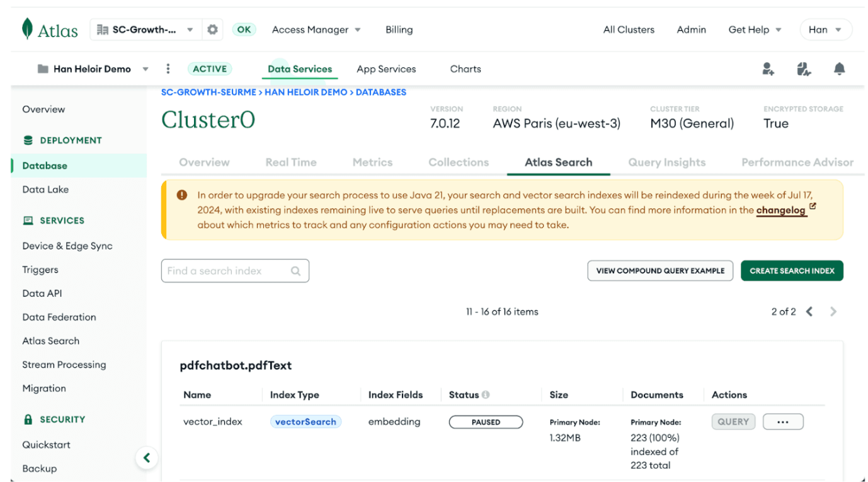Screen dimensions: 868x482
Task: Open the Query Insights tab
Action: coord(667,162)
